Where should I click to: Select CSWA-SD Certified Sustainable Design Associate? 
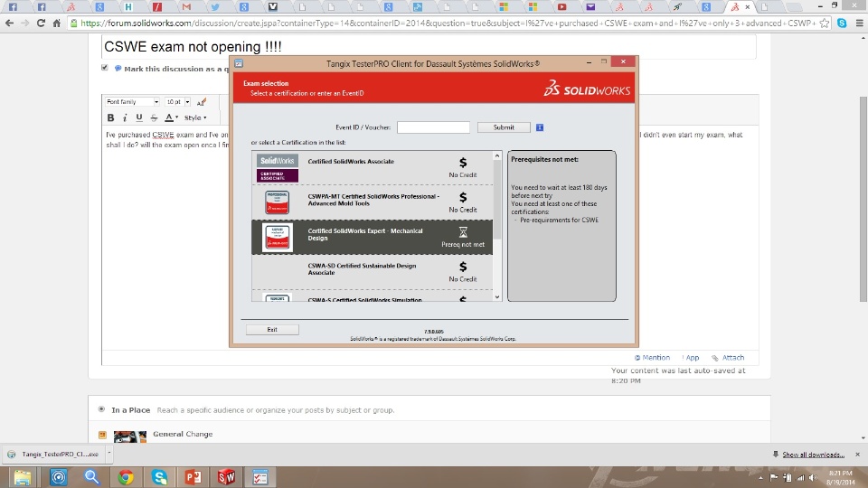[372, 272]
